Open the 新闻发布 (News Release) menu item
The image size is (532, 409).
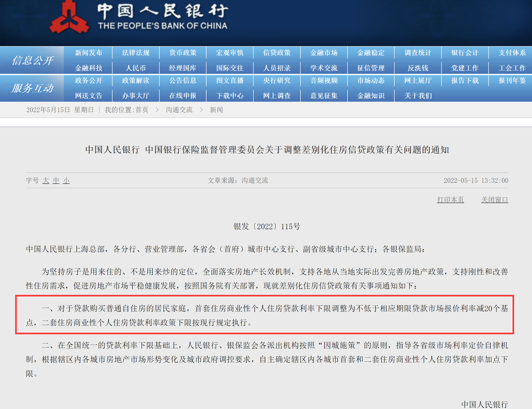click(88, 53)
